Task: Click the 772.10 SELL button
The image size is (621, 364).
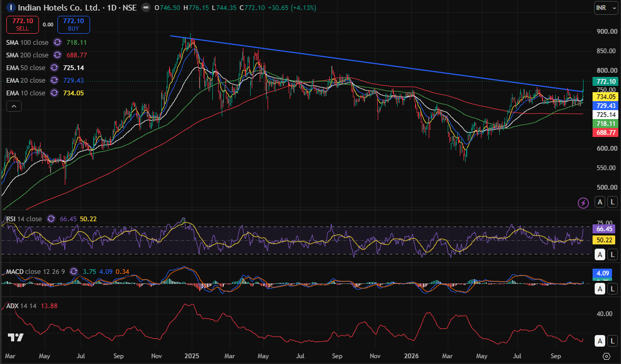Action: [x=23, y=25]
